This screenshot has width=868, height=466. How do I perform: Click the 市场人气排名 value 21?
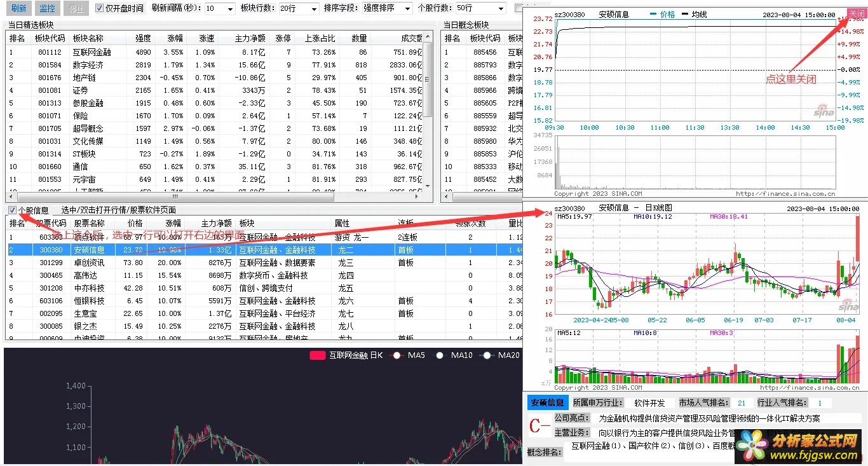point(741,402)
